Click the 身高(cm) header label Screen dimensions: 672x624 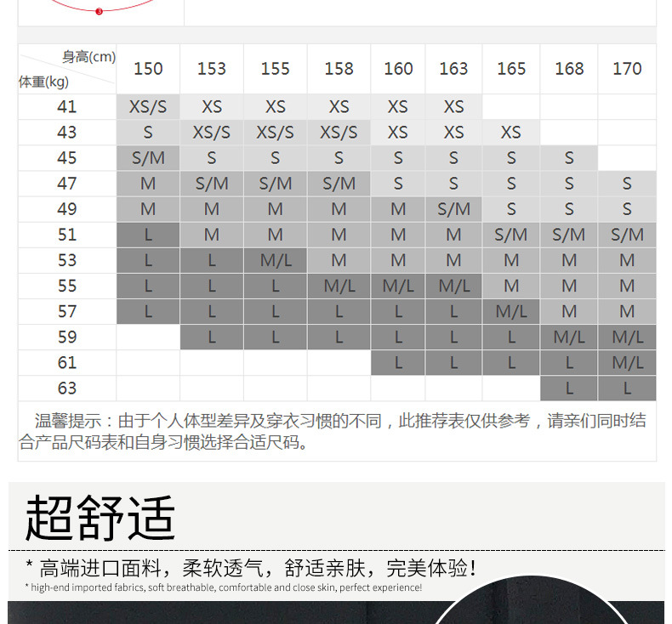[88, 57]
